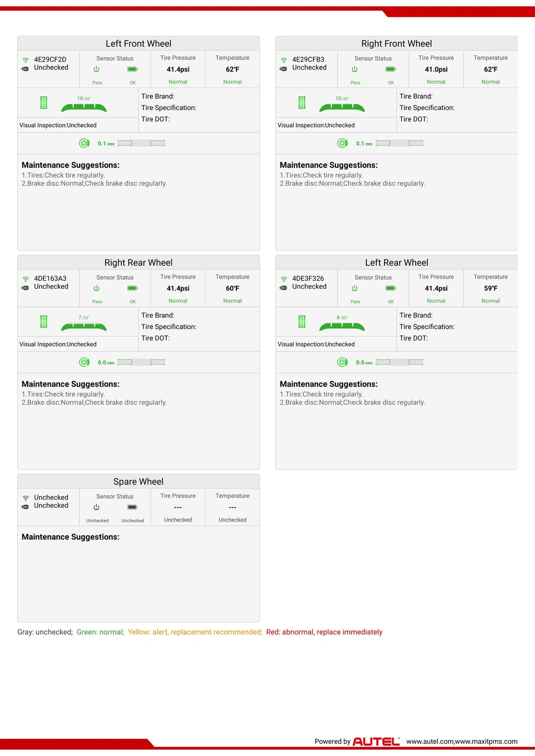Click the Right Rear Wheel green tire tread icon
The height and width of the screenshot is (756, 535).
(x=44, y=322)
